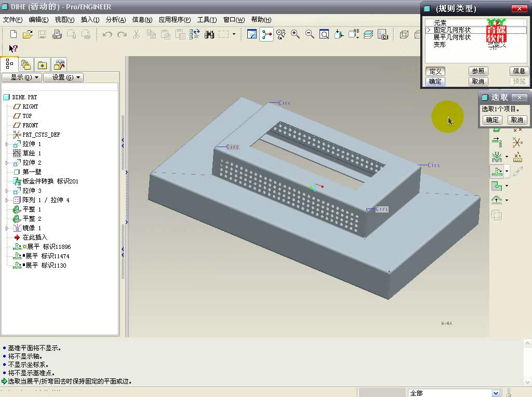
Task: Switch to the Connections hammer tab
Action: 59,64
